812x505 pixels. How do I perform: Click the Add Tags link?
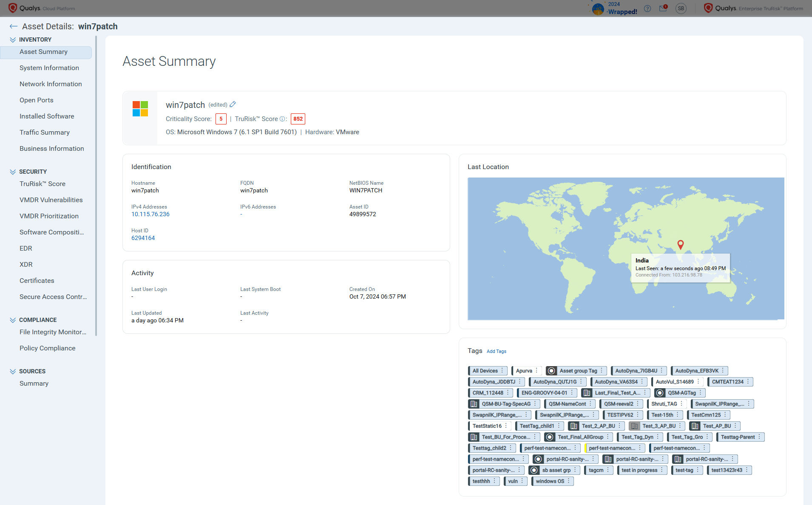pos(496,351)
